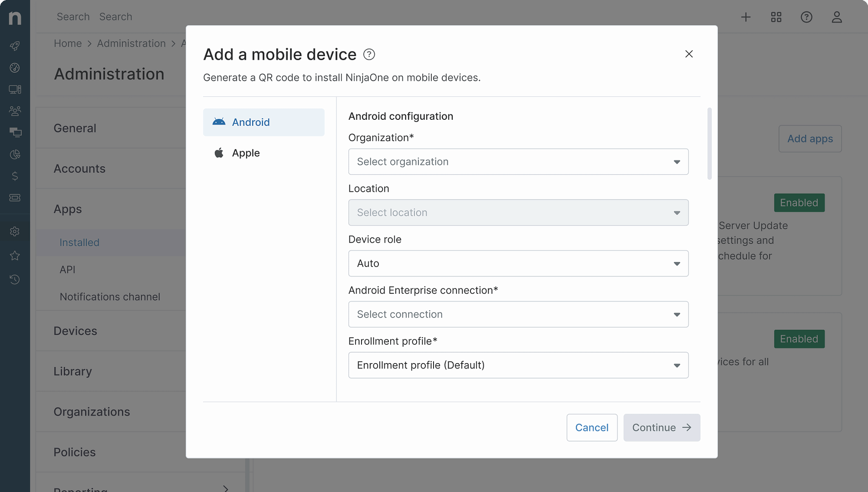
Task: Open the Select connection dropdown
Action: pyautogui.click(x=518, y=314)
